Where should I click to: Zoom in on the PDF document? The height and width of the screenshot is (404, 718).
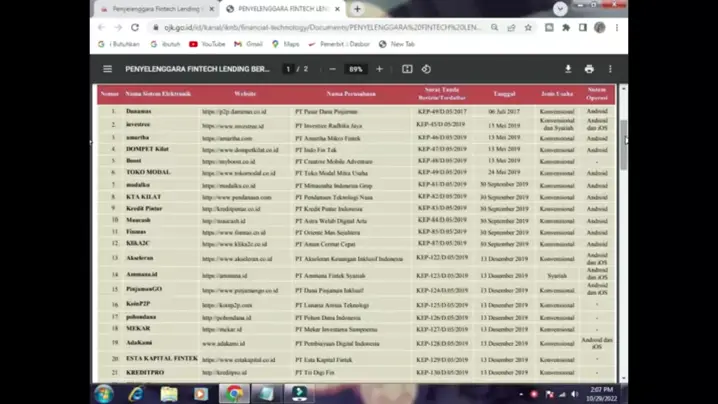pyautogui.click(x=379, y=69)
